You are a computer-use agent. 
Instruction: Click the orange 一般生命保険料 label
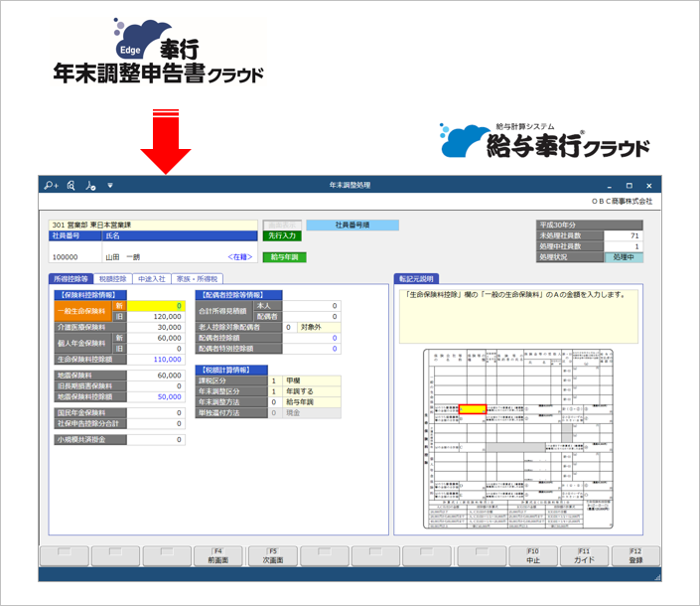pos(82,311)
